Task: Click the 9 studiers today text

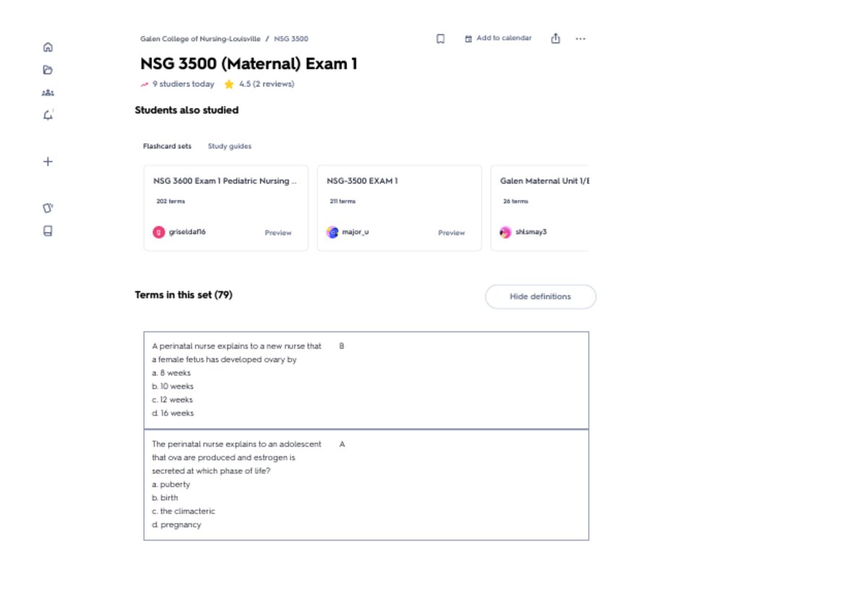Action: pos(183,84)
